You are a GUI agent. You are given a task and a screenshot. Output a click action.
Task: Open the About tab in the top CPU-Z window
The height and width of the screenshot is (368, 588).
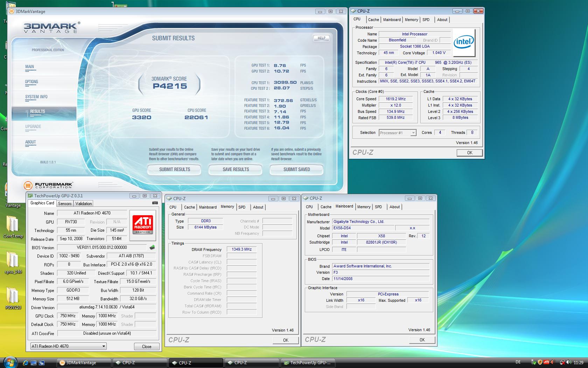click(442, 20)
